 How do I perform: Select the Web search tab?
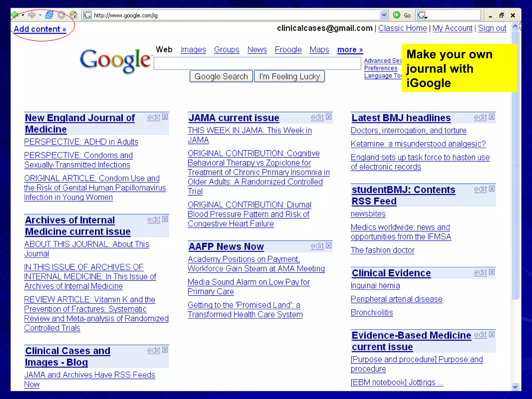[x=164, y=50]
